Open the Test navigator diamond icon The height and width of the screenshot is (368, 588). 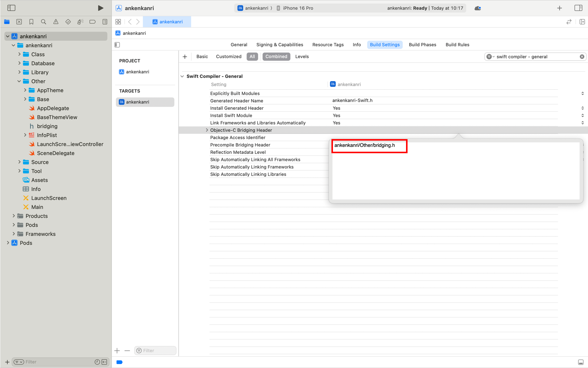[x=68, y=22]
